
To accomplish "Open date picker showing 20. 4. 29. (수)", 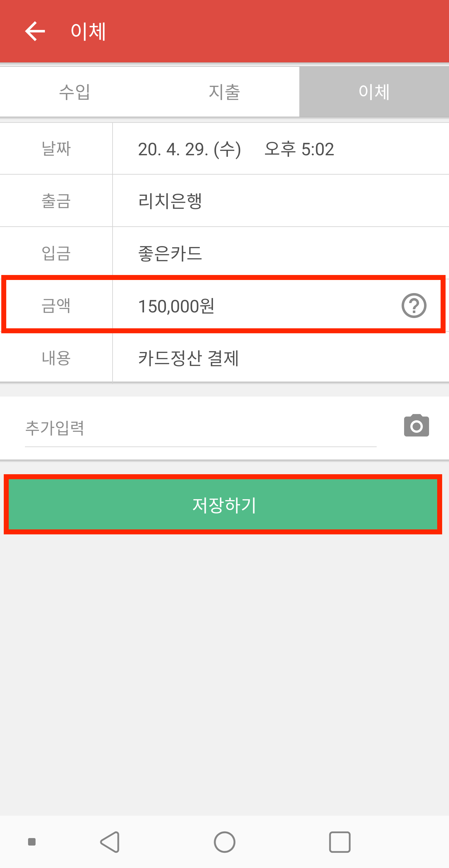I will point(190,149).
